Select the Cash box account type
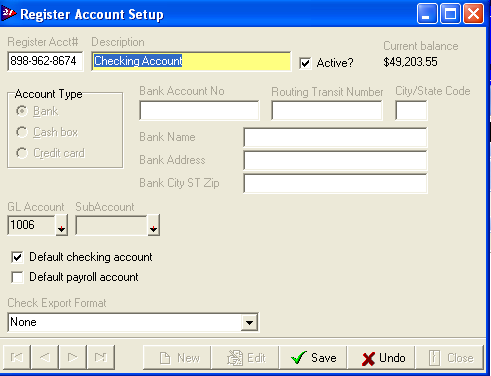 (x=22, y=132)
